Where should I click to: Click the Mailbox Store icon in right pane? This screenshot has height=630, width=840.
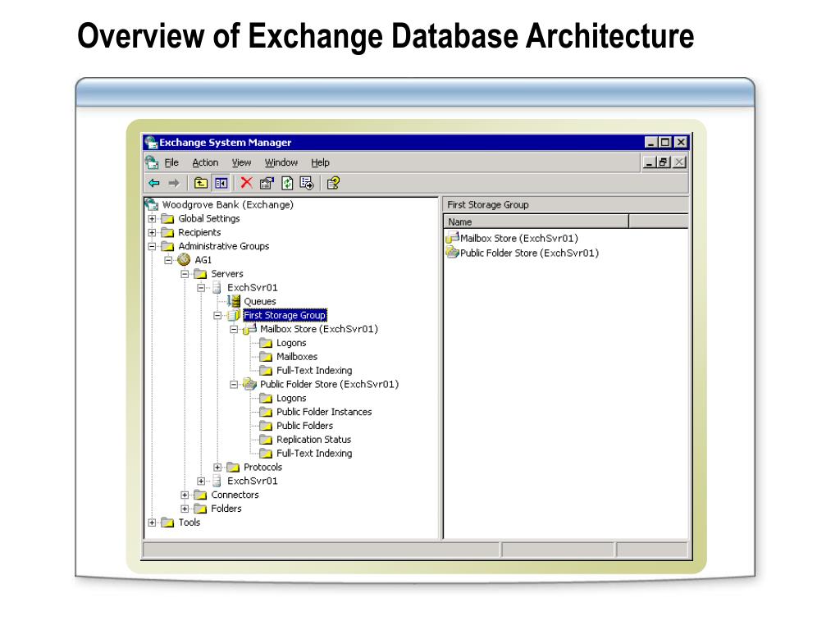click(x=453, y=237)
